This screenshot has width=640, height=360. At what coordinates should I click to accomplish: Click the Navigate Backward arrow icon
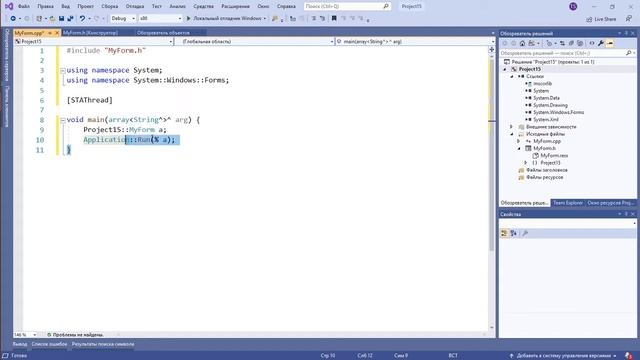click(13, 18)
